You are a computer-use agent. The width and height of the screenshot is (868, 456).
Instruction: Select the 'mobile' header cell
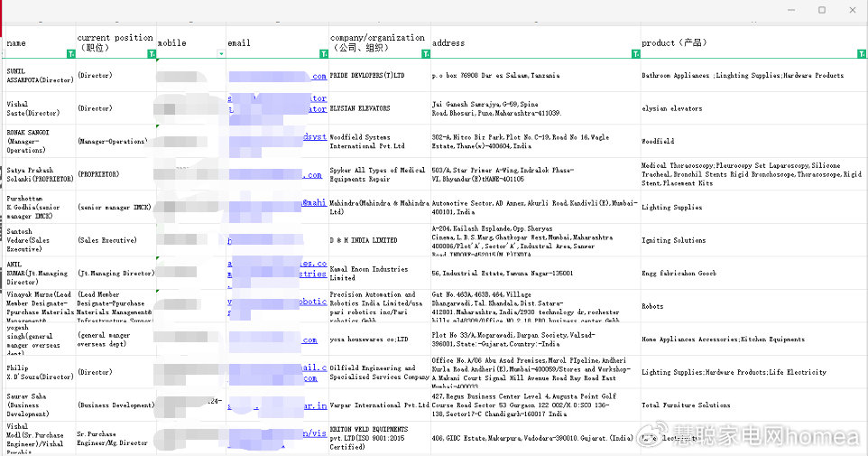(x=191, y=42)
